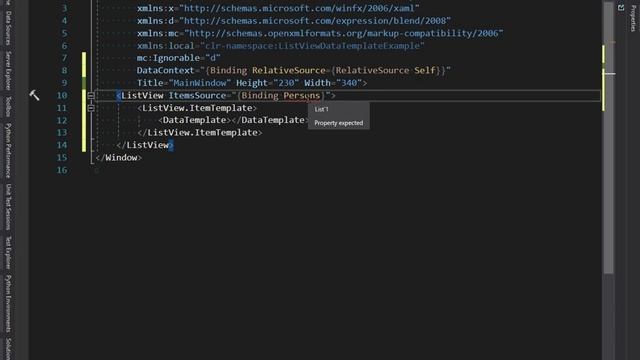Image resolution: width=640 pixels, height=360 pixels.
Task: Click the ItemsSource attribute on line 10
Action: coord(197,96)
